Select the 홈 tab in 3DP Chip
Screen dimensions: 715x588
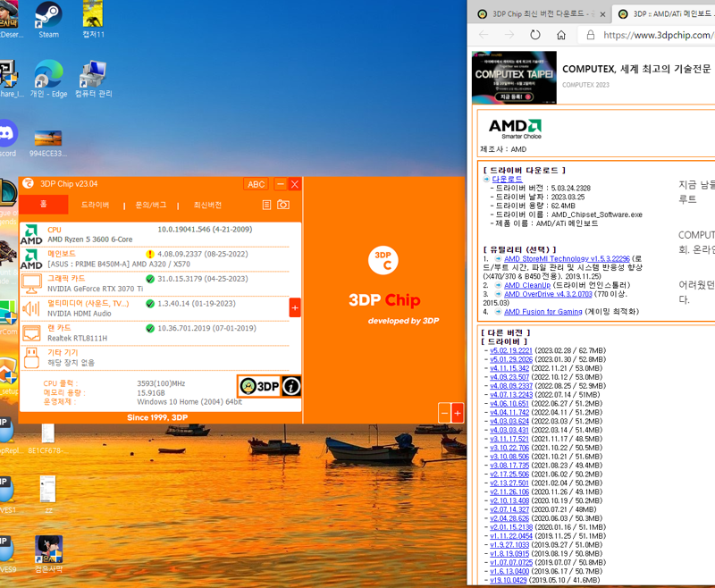coord(44,205)
